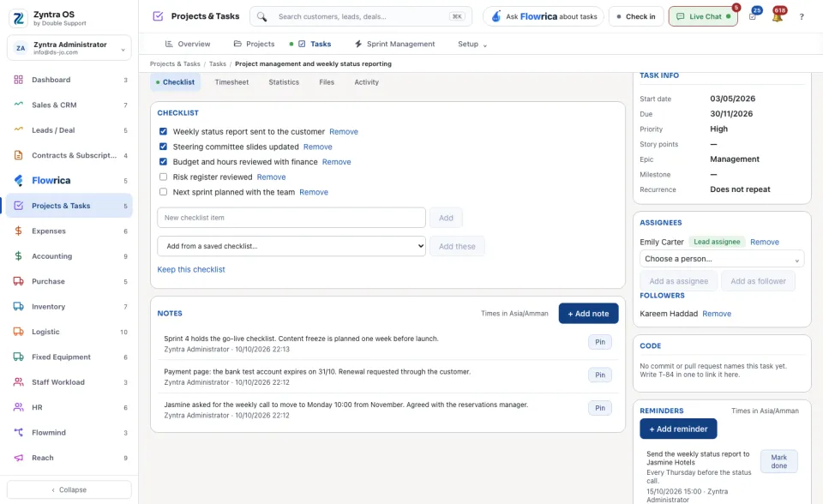Open the Staff Workload people icon

pyautogui.click(x=18, y=382)
